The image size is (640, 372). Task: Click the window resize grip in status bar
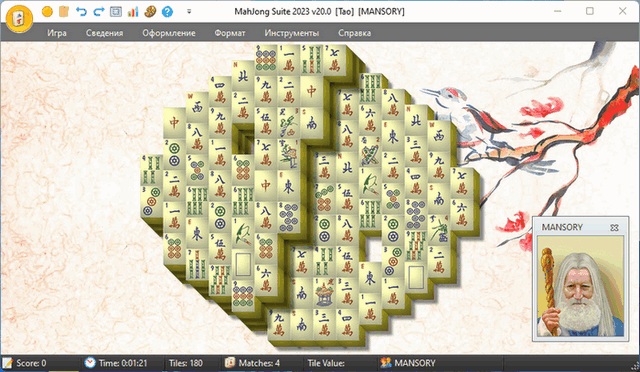[636, 367]
